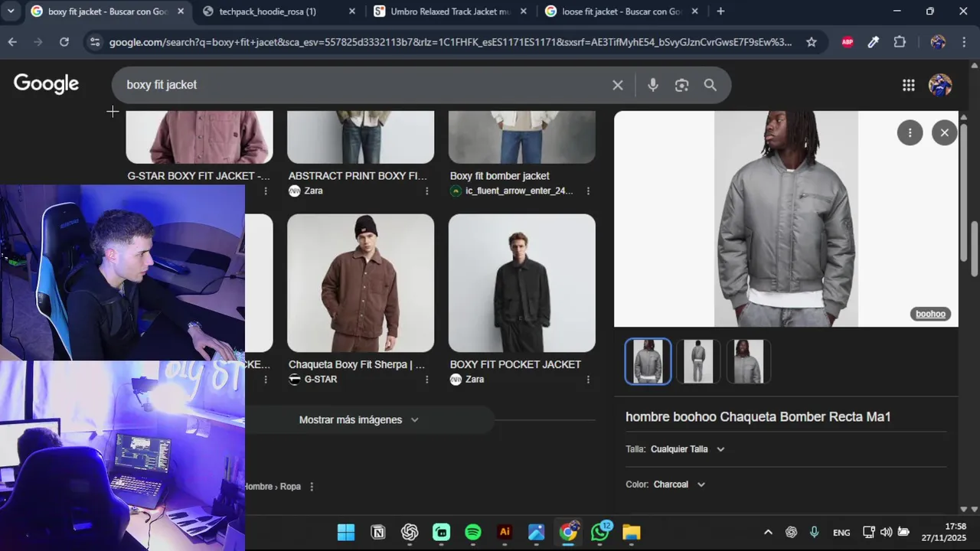Image resolution: width=980 pixels, height=551 pixels.
Task: Select the first bomber jacket thumbnail
Action: (648, 361)
